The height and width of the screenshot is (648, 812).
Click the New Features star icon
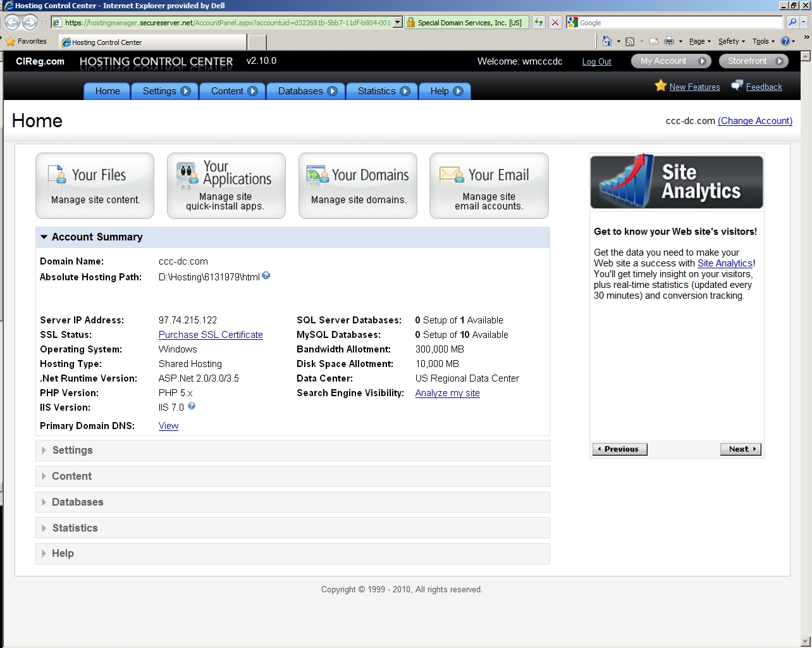(x=661, y=85)
